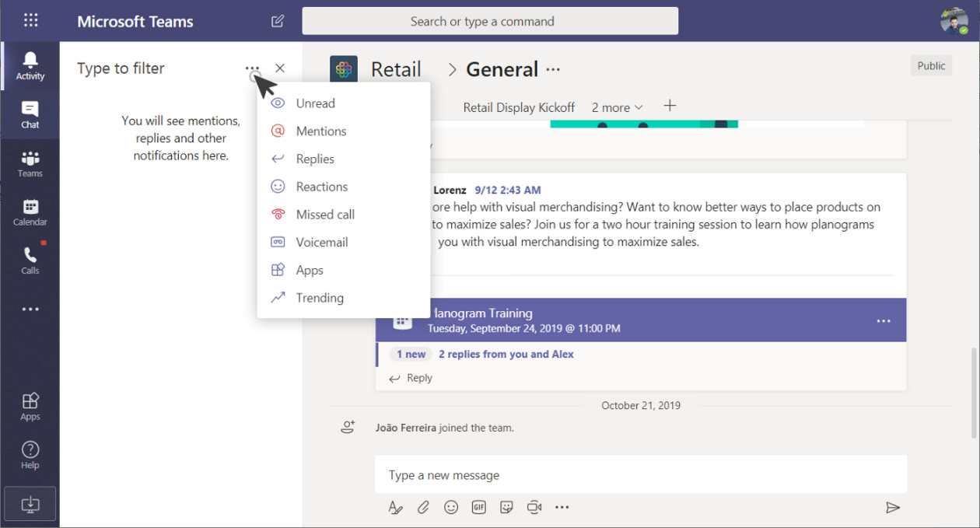Image resolution: width=980 pixels, height=528 pixels.
Task: Open Activity in the left rail
Action: (x=30, y=66)
